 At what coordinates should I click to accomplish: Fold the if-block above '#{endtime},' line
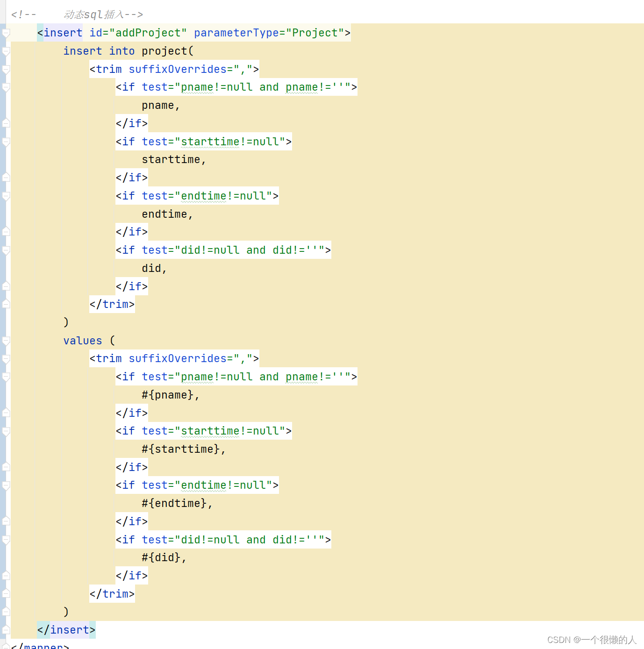point(6,485)
